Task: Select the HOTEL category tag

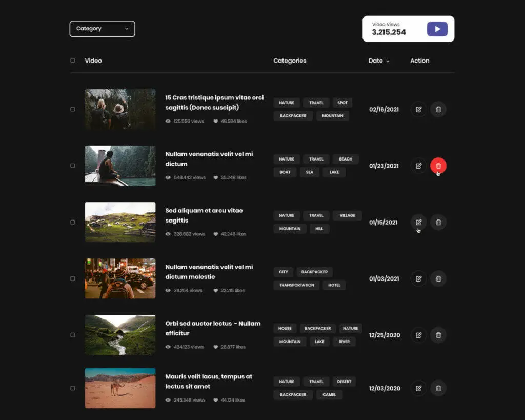Action: coord(334,285)
